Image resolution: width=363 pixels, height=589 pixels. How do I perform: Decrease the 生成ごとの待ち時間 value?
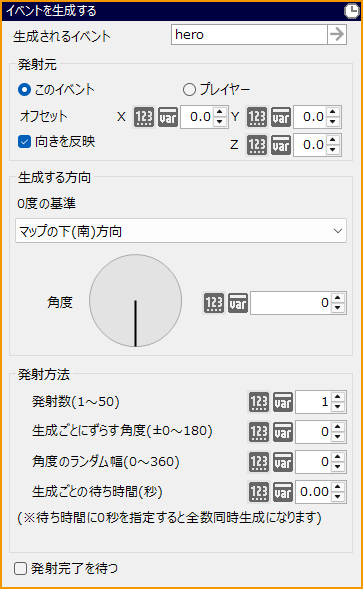(x=337, y=497)
